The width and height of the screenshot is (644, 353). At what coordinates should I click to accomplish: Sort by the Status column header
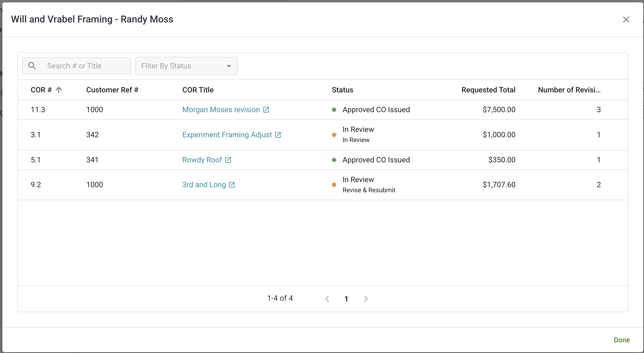coord(342,90)
